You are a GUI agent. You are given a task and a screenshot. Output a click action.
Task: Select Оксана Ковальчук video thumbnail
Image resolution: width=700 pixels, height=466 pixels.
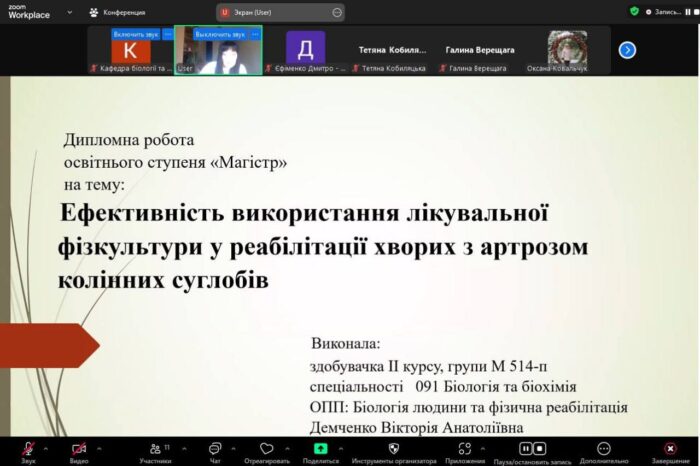[567, 50]
